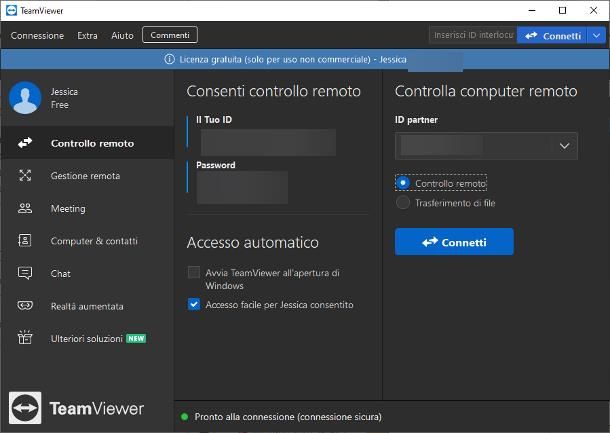Click the Gestione remota icon
The width and height of the screenshot is (610, 433).
tap(25, 175)
